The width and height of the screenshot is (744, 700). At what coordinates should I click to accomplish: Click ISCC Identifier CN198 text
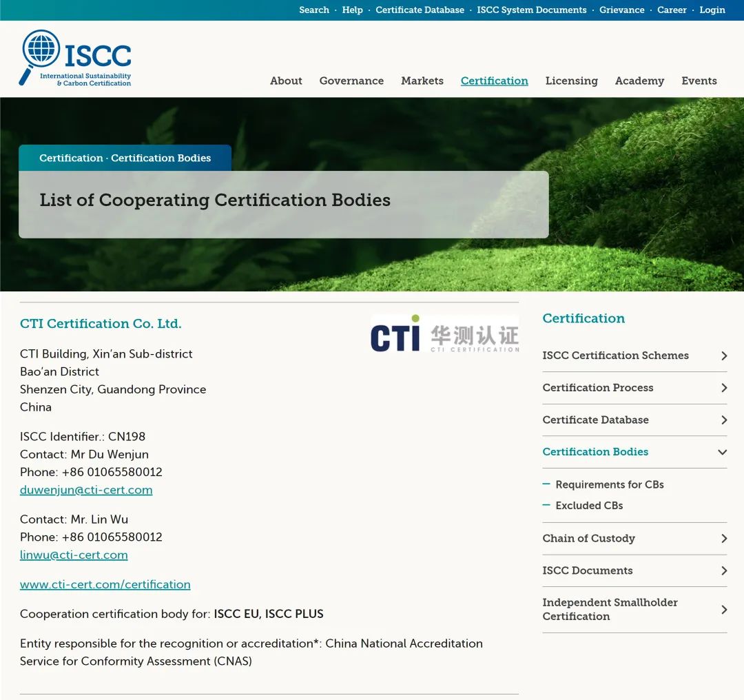[83, 437]
